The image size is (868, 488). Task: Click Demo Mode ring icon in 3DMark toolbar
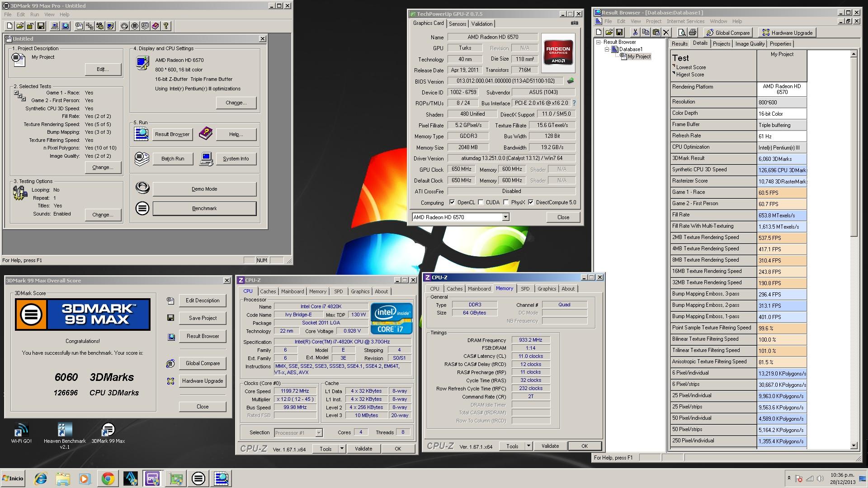124,26
